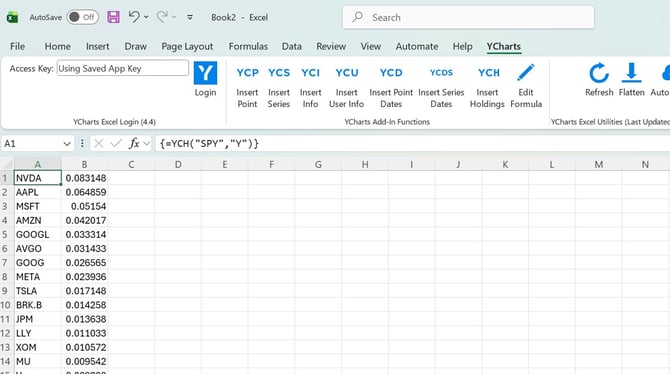This screenshot has height=374, width=670.
Task: Select cell containing AMZN
Action: [38, 220]
